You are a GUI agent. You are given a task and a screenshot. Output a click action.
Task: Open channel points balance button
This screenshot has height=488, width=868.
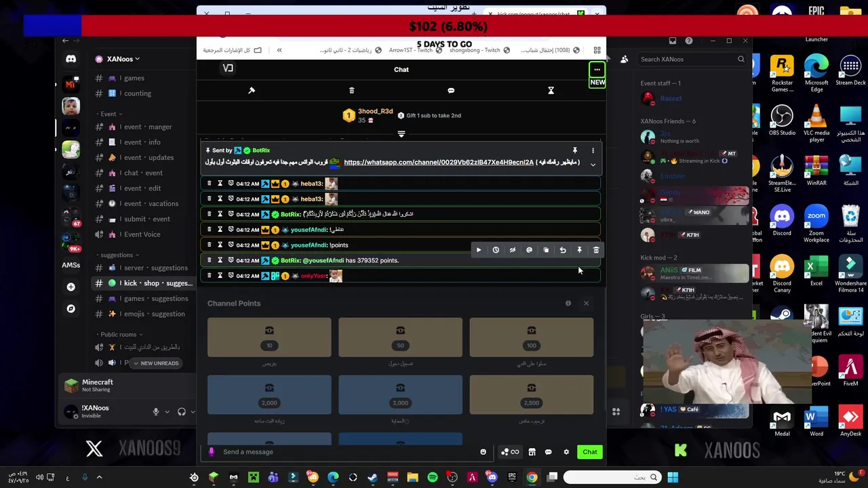tap(509, 452)
